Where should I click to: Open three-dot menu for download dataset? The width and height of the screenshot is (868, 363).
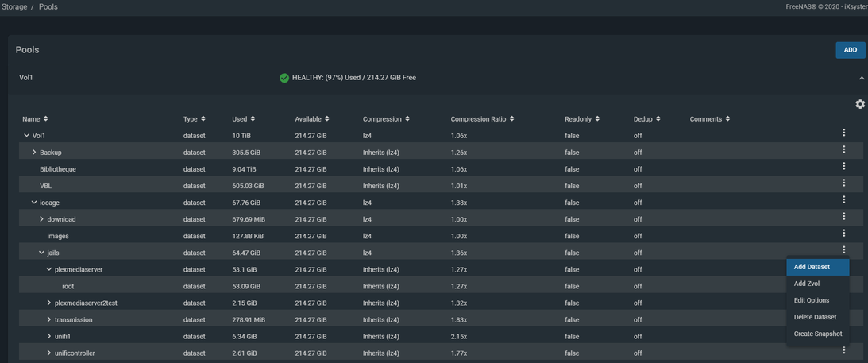point(843,216)
